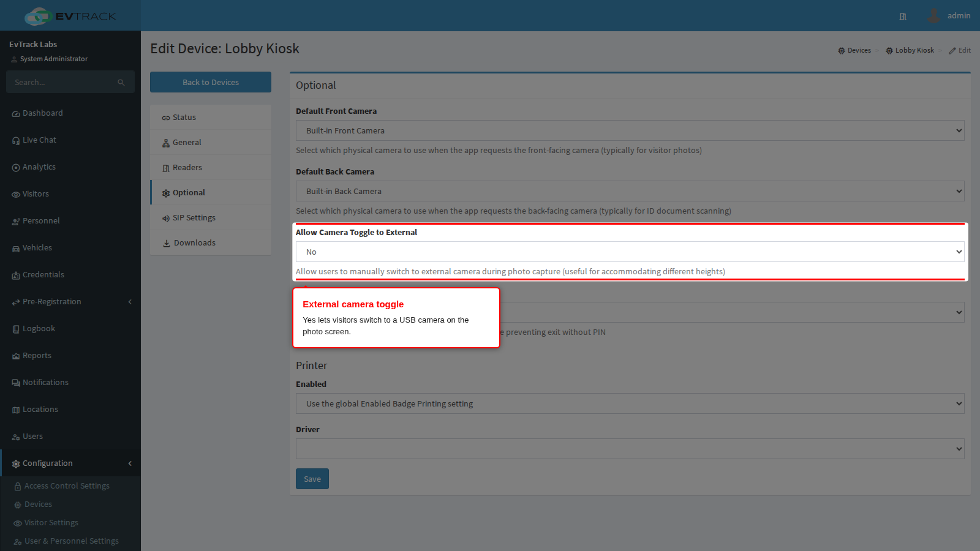The image size is (980, 551).
Task: Open Access Control Settings submenu item
Action: pyautogui.click(x=70, y=486)
